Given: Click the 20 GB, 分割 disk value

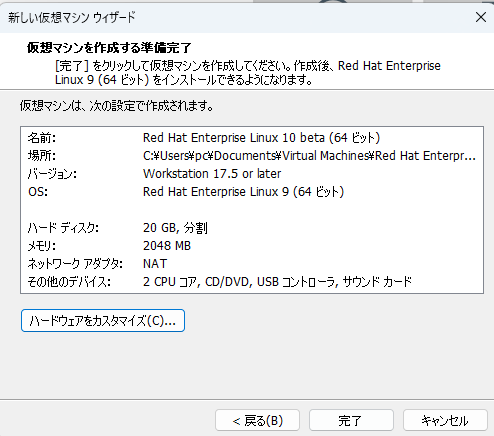Looking at the screenshot, I should point(175,228).
